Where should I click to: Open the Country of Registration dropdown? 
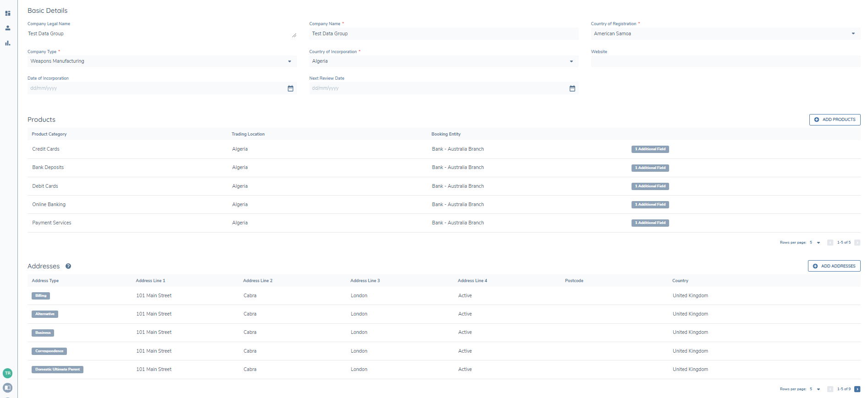click(853, 33)
